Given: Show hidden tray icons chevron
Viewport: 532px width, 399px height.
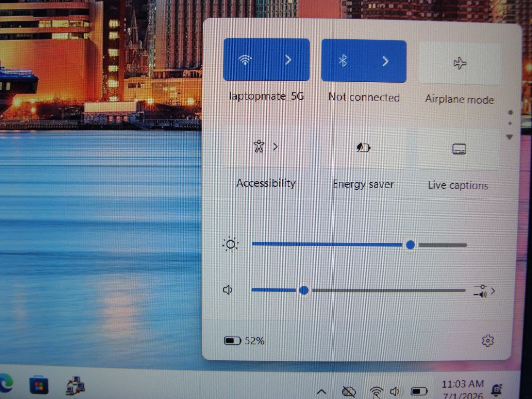Looking at the screenshot, I should tap(321, 392).
